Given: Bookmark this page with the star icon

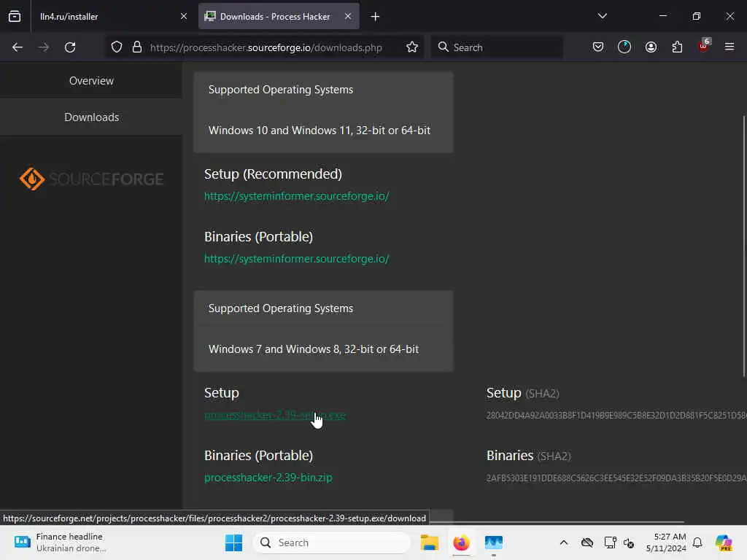Looking at the screenshot, I should (412, 47).
